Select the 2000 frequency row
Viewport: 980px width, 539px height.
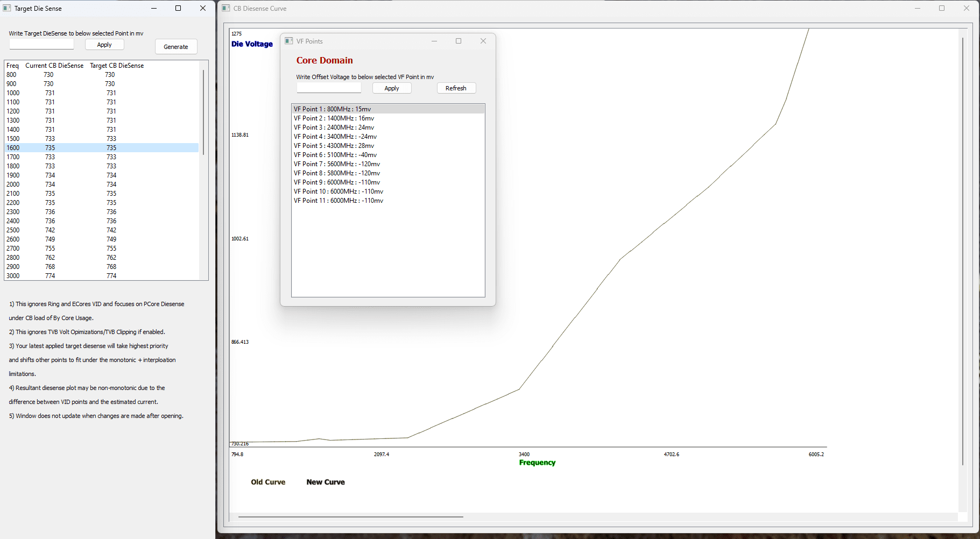coord(102,185)
